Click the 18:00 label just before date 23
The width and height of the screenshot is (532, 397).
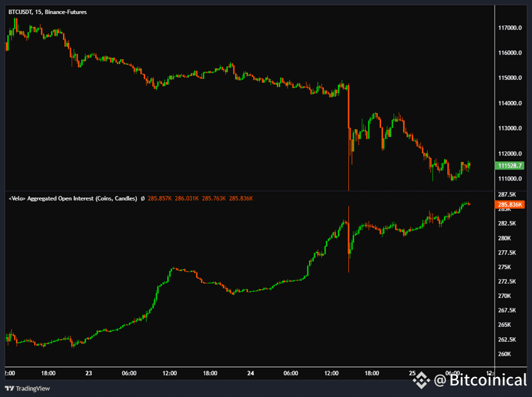pos(48,373)
